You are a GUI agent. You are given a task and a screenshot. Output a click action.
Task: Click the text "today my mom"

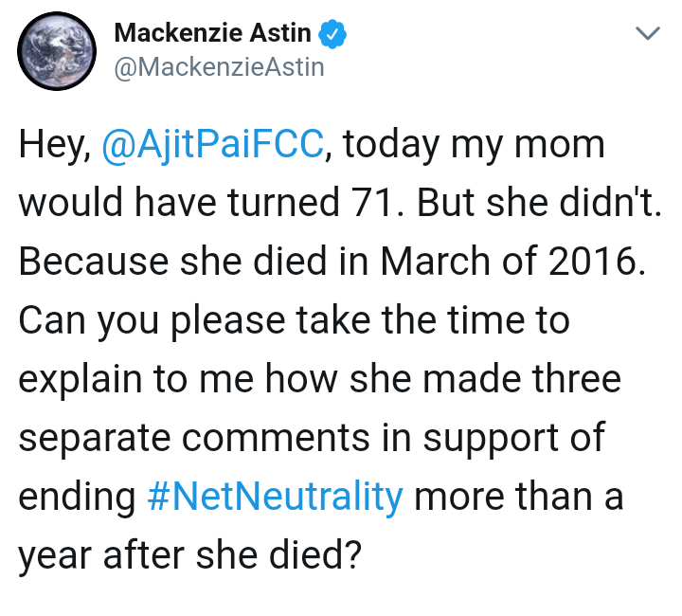[x=476, y=145]
